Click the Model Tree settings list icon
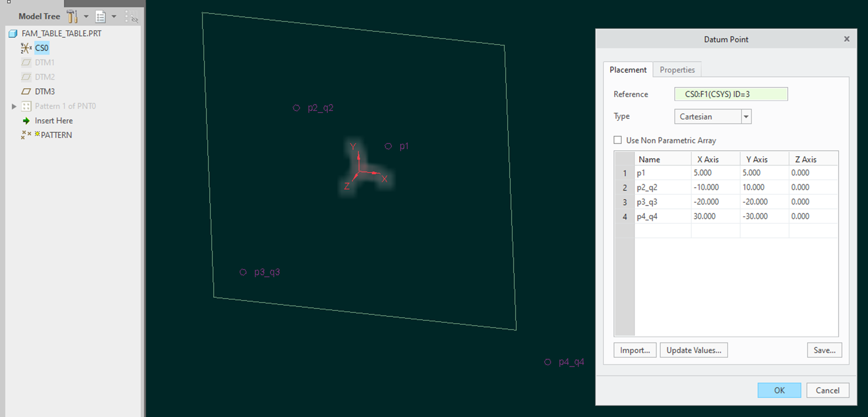Screen dimensions: 868x417 (x=100, y=16)
